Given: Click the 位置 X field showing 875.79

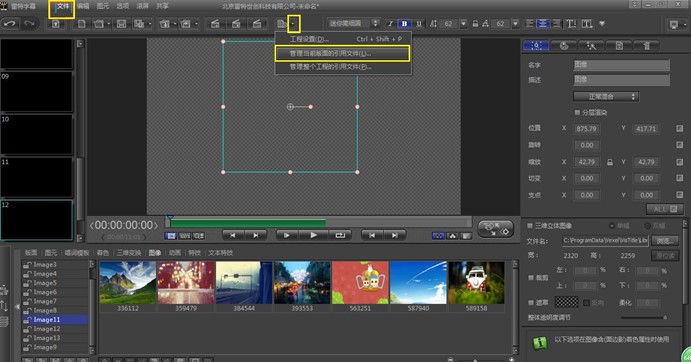Looking at the screenshot, I should point(587,129).
